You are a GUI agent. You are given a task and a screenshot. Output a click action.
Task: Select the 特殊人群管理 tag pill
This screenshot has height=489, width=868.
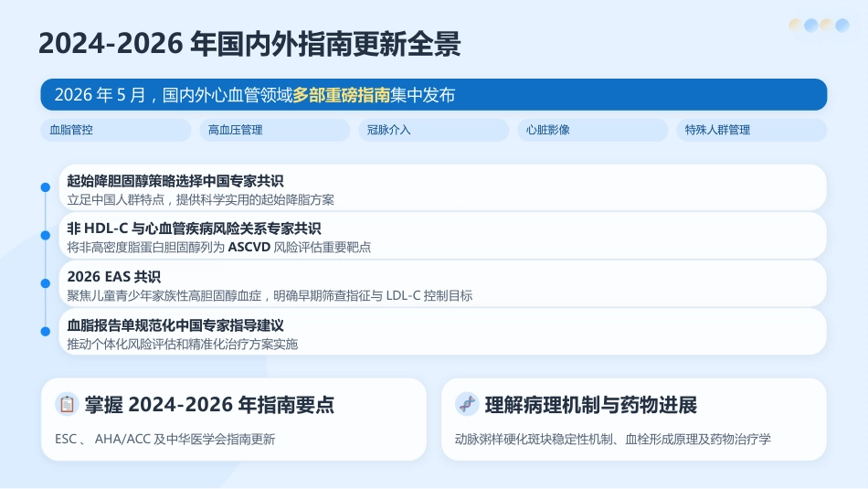pyautogui.click(x=752, y=130)
